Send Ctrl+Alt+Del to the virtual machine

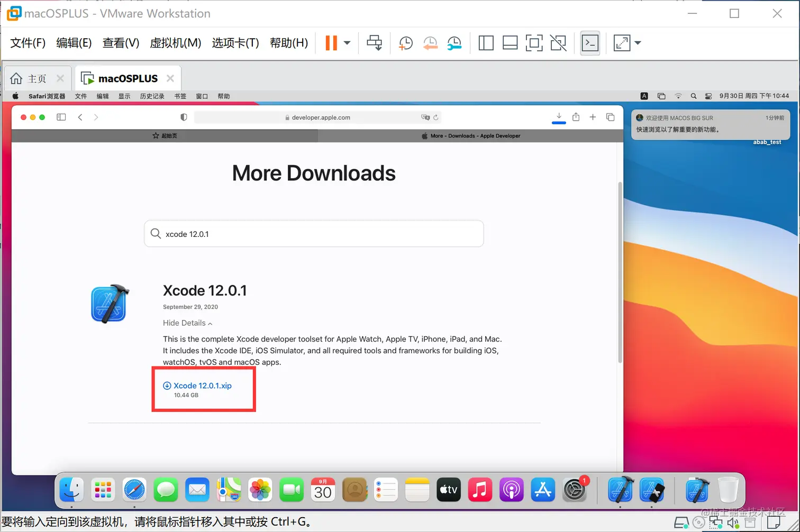pyautogui.click(x=375, y=43)
